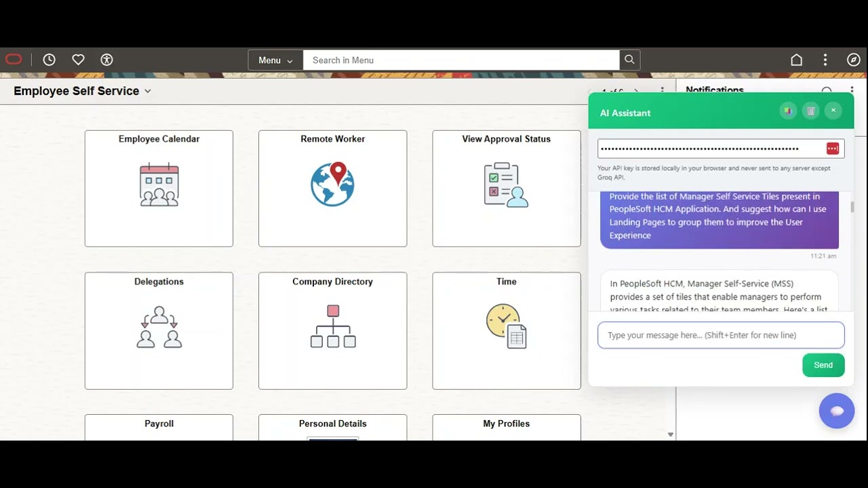Screen dimensions: 868x488
Task: Open the Payroll tile
Action: (x=159, y=428)
